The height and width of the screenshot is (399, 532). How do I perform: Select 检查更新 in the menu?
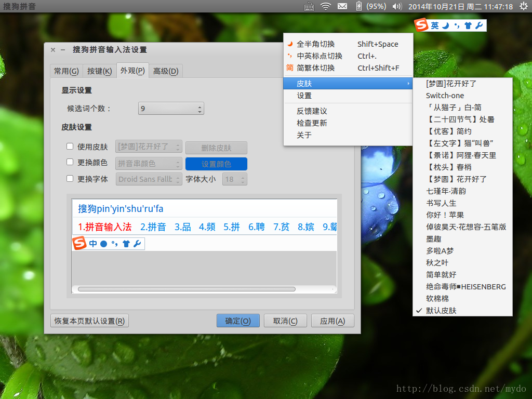point(348,123)
